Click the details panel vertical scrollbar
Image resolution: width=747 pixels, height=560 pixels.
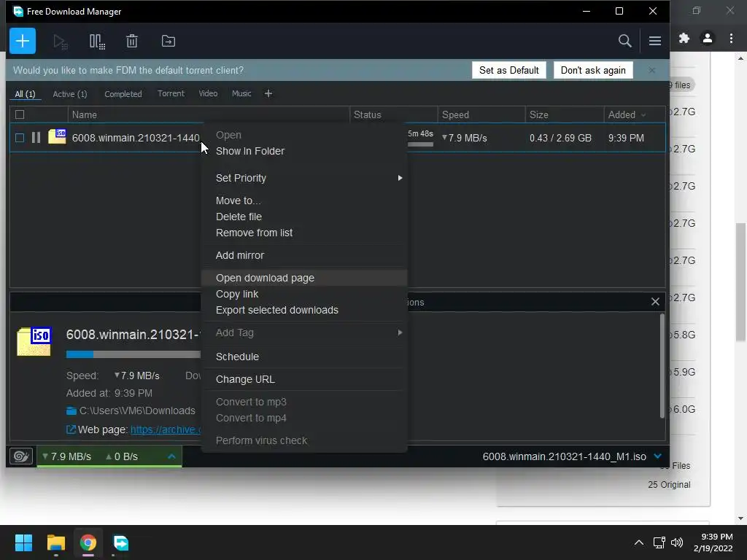pyautogui.click(x=662, y=366)
